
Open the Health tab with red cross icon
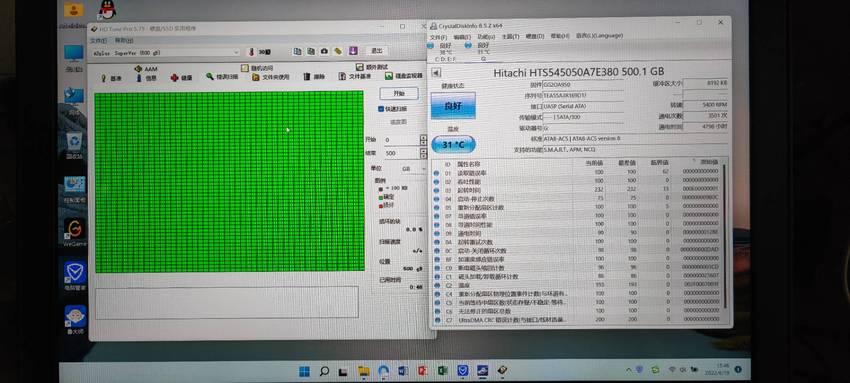point(181,77)
